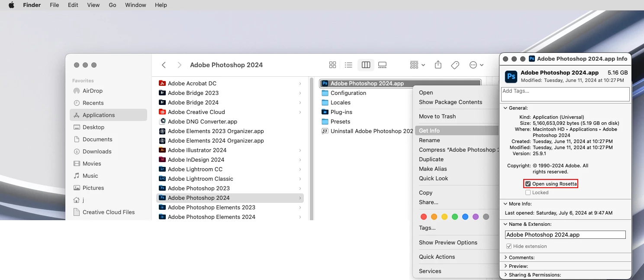Click Photoshop icon in Info header
Image resolution: width=644 pixels, height=280 pixels.
tap(511, 77)
